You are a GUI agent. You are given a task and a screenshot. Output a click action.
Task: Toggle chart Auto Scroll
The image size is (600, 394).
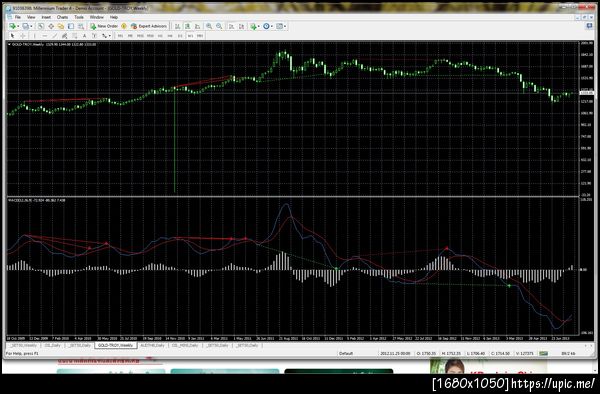tap(232, 26)
